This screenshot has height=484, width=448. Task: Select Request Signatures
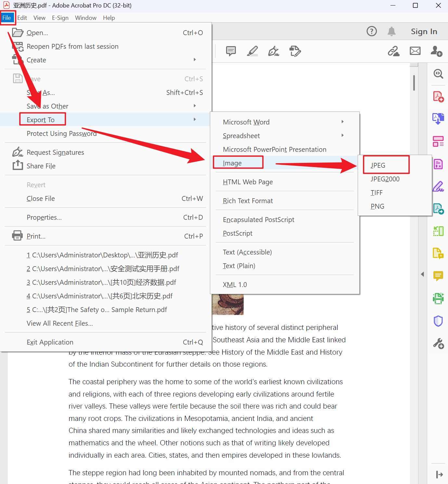[x=106, y=152]
